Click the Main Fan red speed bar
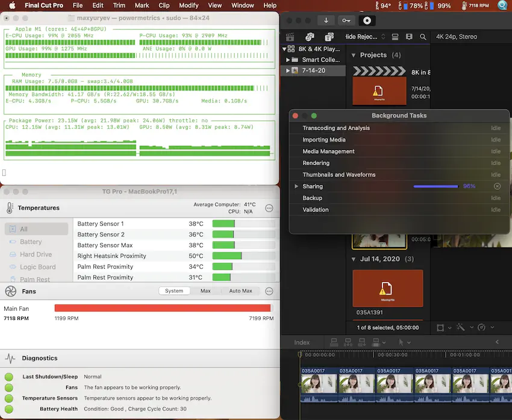512x420 pixels. (x=163, y=308)
